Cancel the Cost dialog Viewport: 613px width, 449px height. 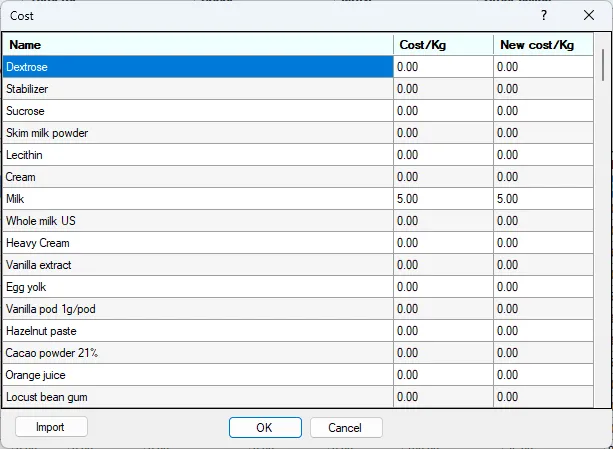[346, 427]
